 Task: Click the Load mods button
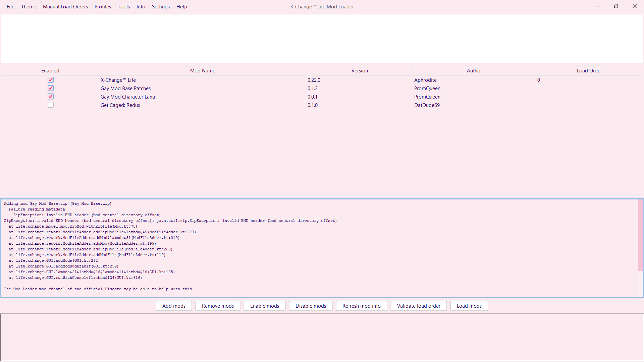[469, 306]
